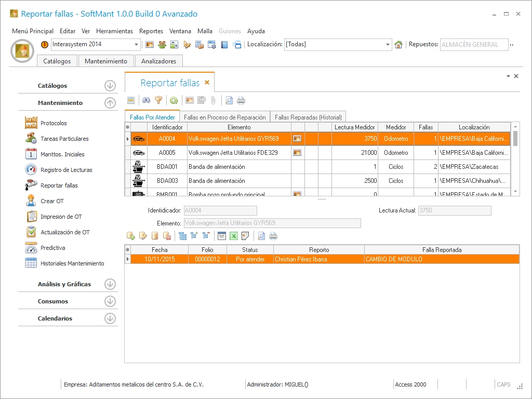Click the add new failure record icon
The height and width of the screenshot is (399, 532).
point(131,236)
